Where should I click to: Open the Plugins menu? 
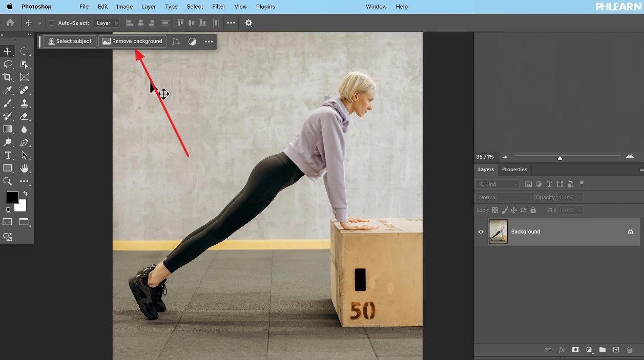(265, 7)
